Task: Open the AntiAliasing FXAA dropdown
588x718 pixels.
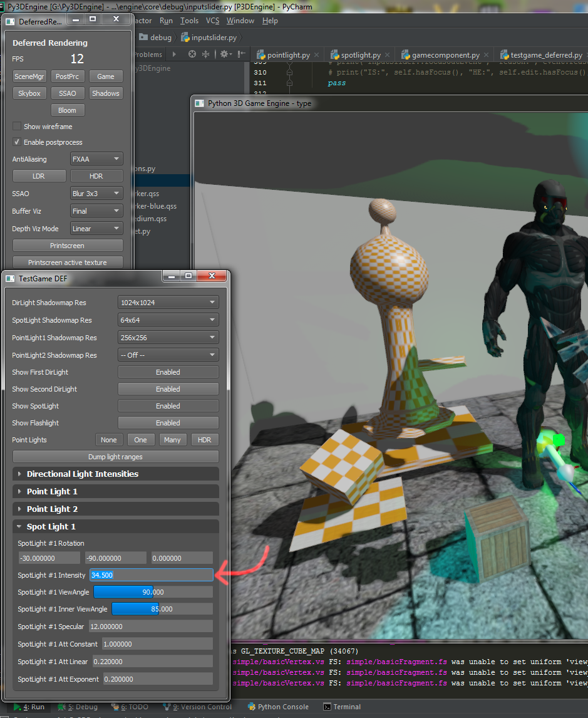Action: [96, 159]
